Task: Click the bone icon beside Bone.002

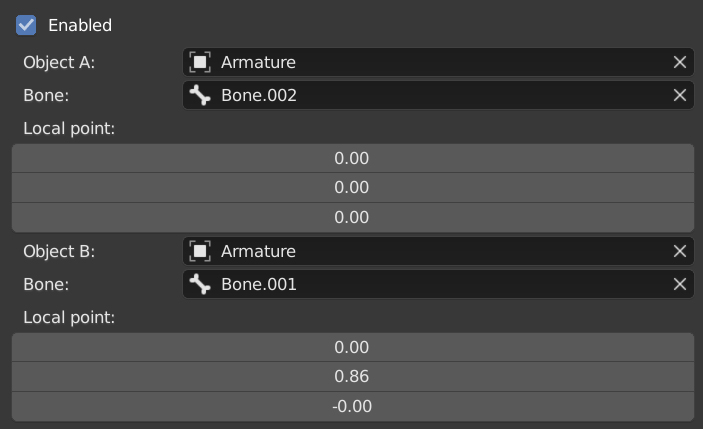Action: (x=200, y=95)
